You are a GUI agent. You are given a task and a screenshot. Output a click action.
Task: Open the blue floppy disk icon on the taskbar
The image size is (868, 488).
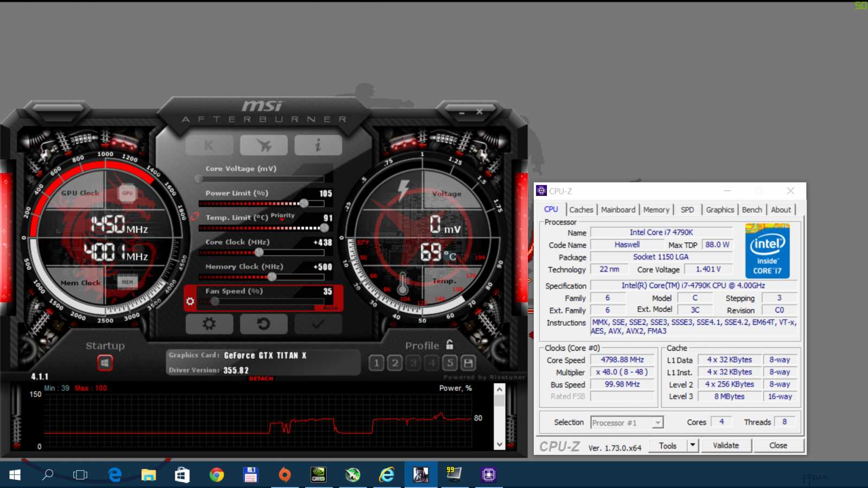pyautogui.click(x=250, y=475)
